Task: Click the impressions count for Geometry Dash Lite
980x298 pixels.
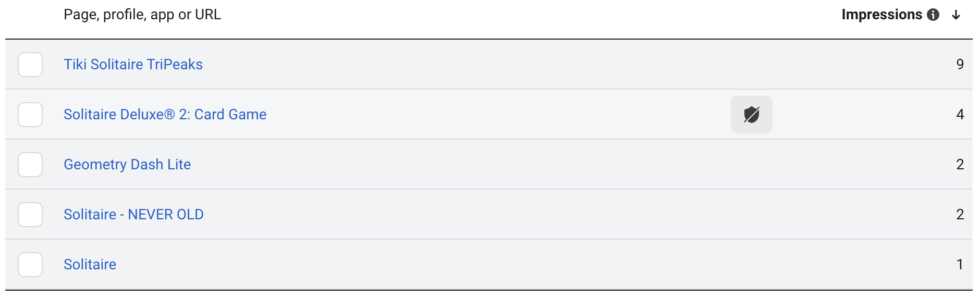Action: point(960,165)
